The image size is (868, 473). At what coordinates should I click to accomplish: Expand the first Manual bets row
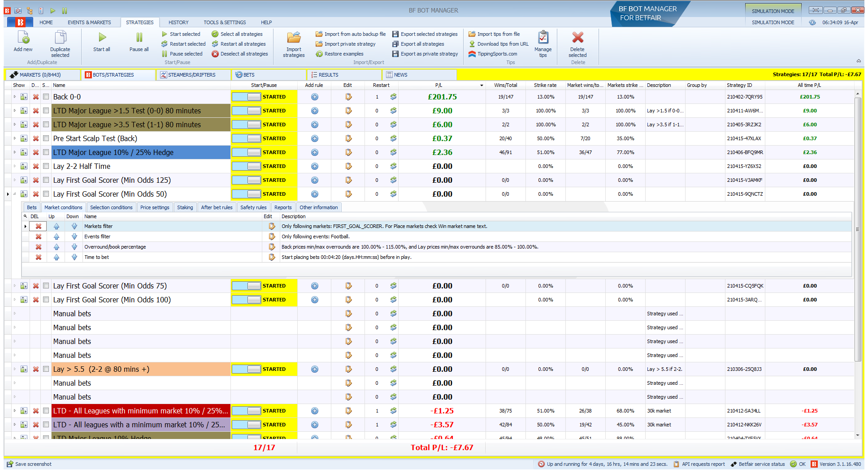coord(14,314)
